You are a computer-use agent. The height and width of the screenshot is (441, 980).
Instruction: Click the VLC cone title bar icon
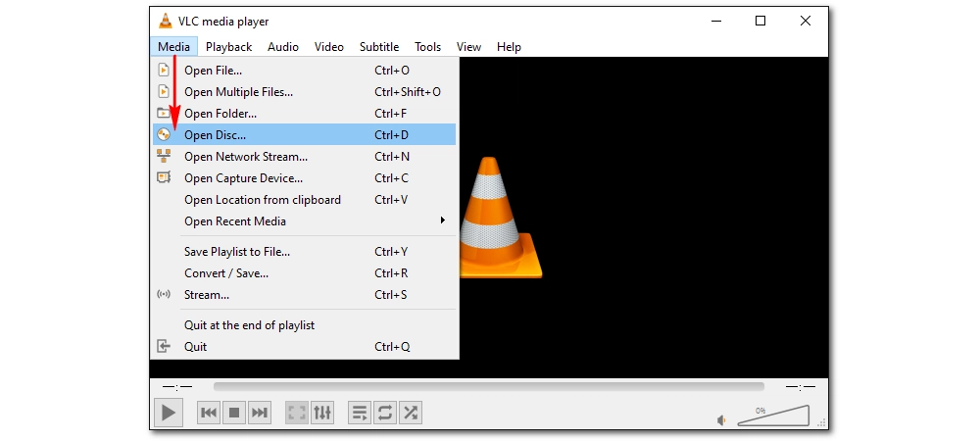point(165,21)
